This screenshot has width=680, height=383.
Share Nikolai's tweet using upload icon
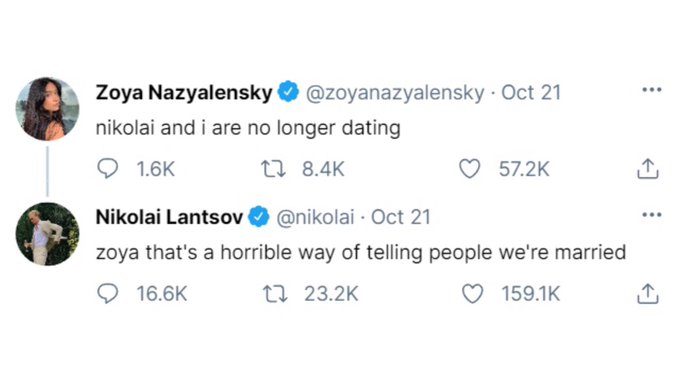point(647,294)
